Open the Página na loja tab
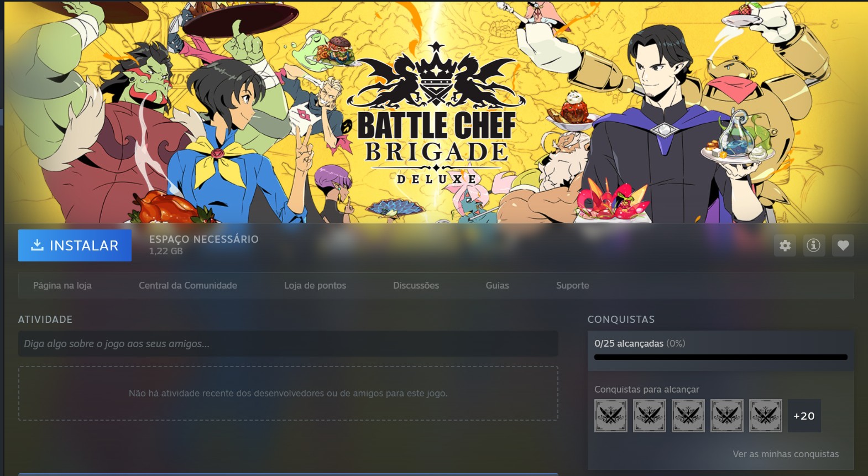 pyautogui.click(x=62, y=285)
